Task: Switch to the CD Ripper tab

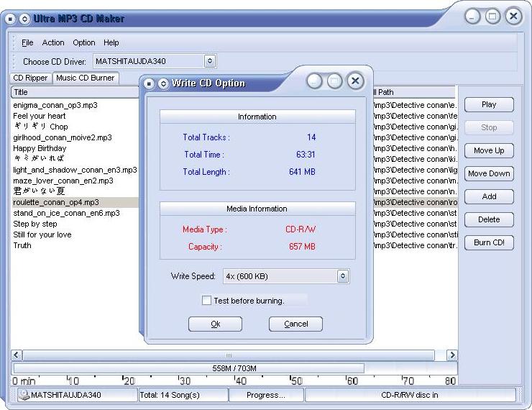Action: (x=30, y=78)
